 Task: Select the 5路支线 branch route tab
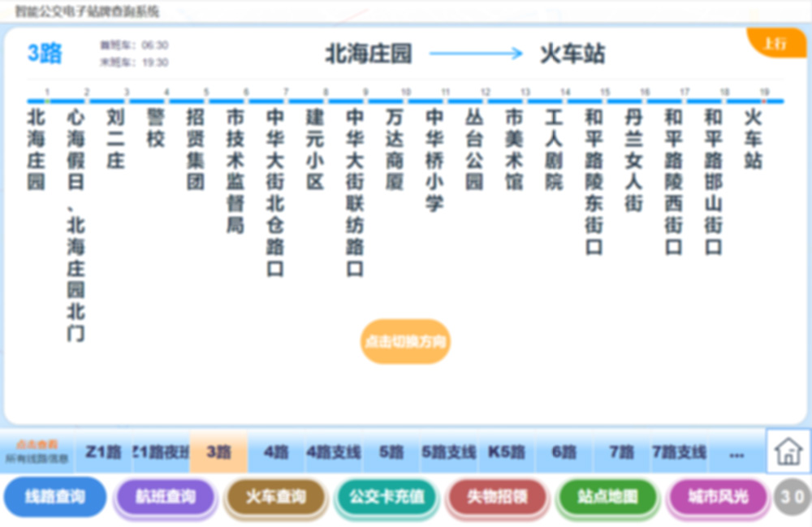click(x=449, y=452)
